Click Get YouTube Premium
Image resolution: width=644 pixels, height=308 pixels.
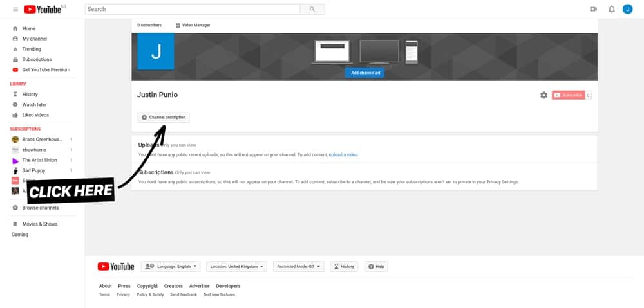(x=46, y=69)
